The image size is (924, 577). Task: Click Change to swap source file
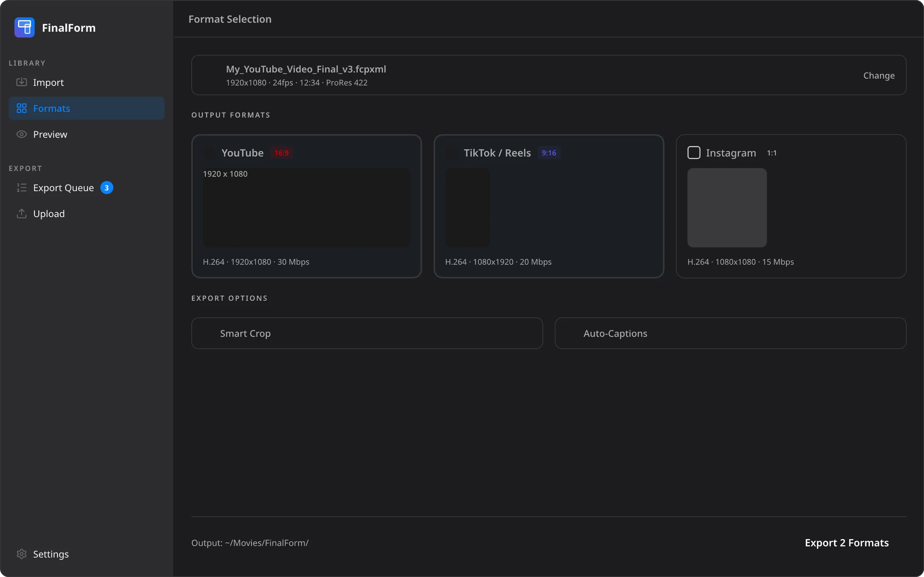point(879,76)
